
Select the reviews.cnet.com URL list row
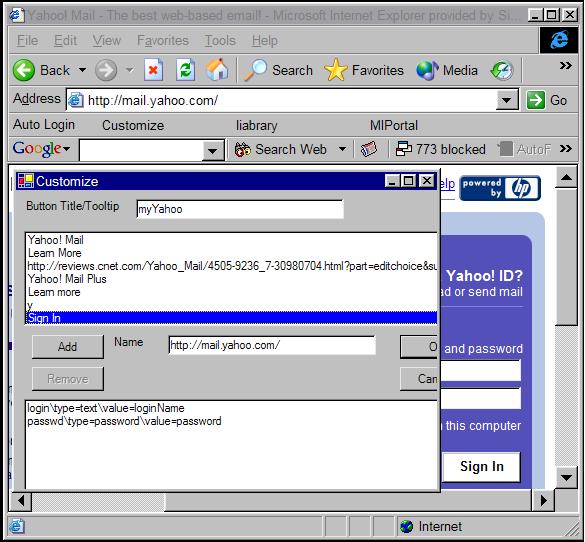pos(232,266)
